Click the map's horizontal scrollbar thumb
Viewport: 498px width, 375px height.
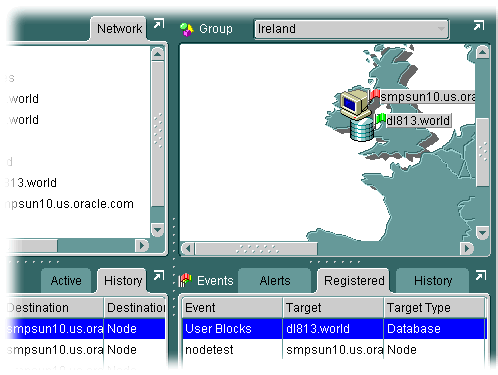(256, 248)
